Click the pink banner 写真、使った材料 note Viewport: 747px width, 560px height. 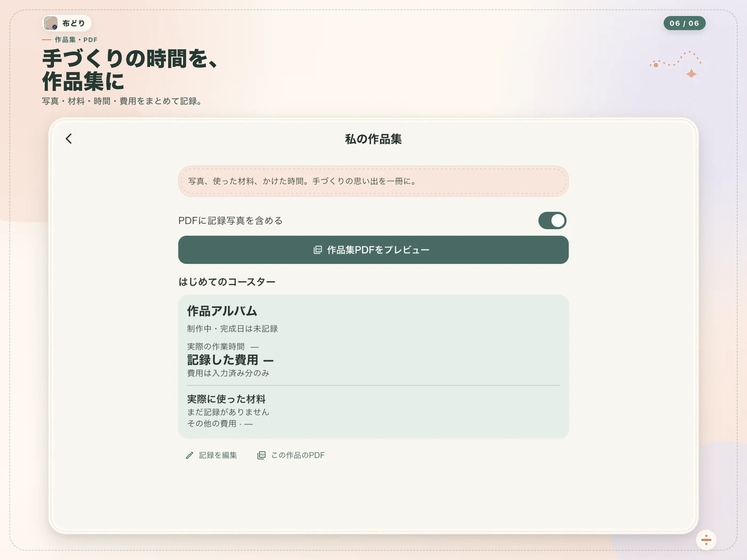[373, 181]
